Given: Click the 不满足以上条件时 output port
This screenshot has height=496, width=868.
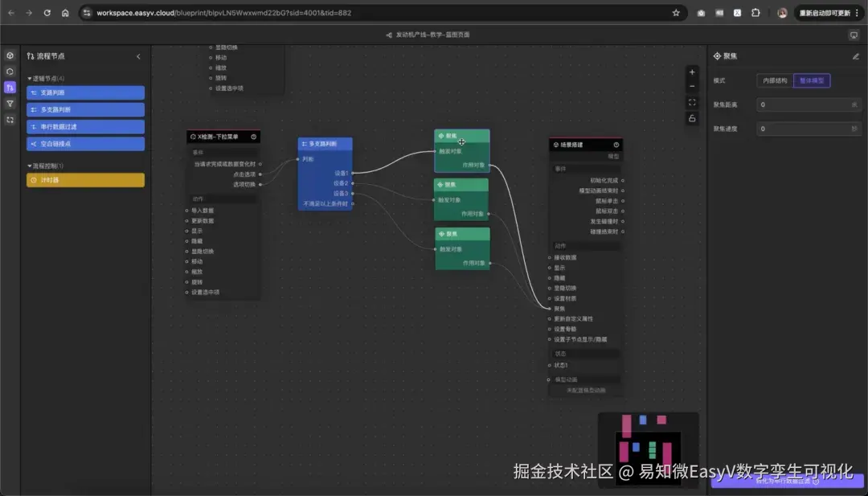Looking at the screenshot, I should [x=353, y=203].
